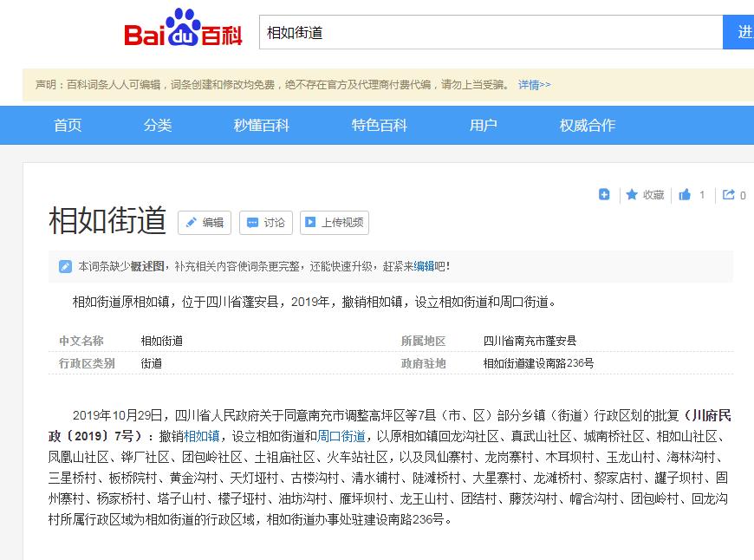Click the blue 编辑 link in notice
Screen dimensions: 754x560
point(424,266)
